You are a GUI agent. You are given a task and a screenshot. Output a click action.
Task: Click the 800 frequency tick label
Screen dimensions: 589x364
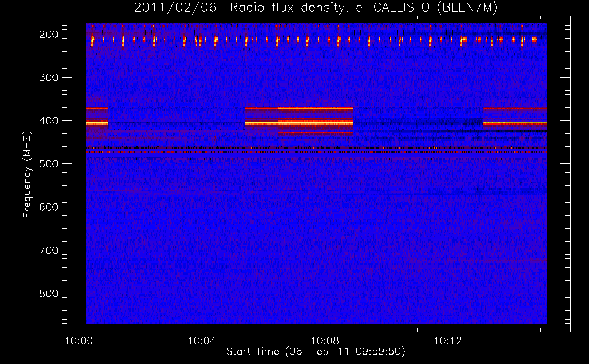coord(49,293)
